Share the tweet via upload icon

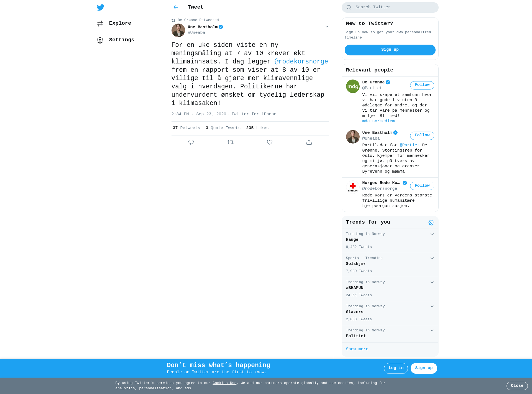click(x=309, y=142)
